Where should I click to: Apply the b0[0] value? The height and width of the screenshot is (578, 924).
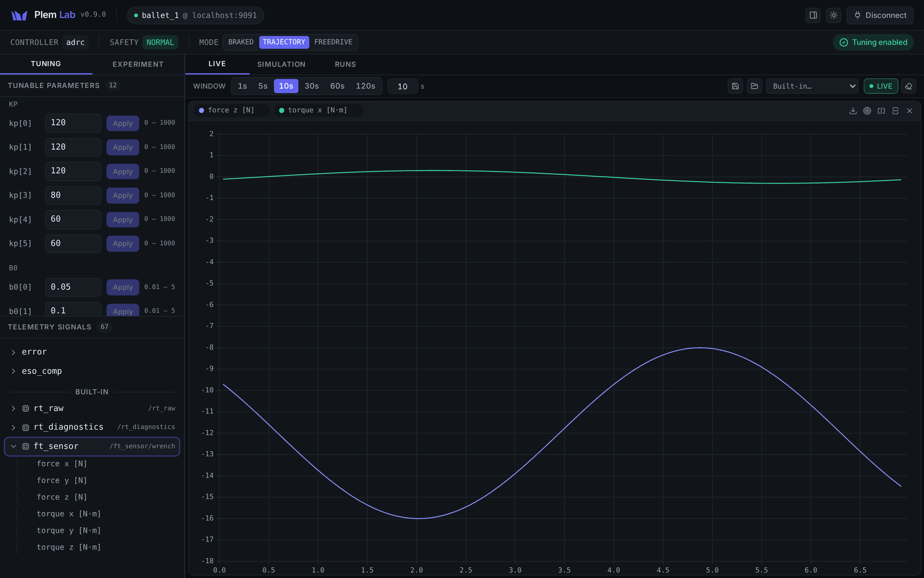(123, 287)
